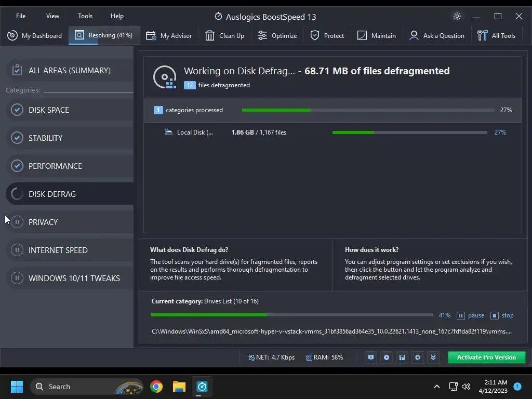Go to the Clean Up tab
532x399 pixels.
click(224, 36)
